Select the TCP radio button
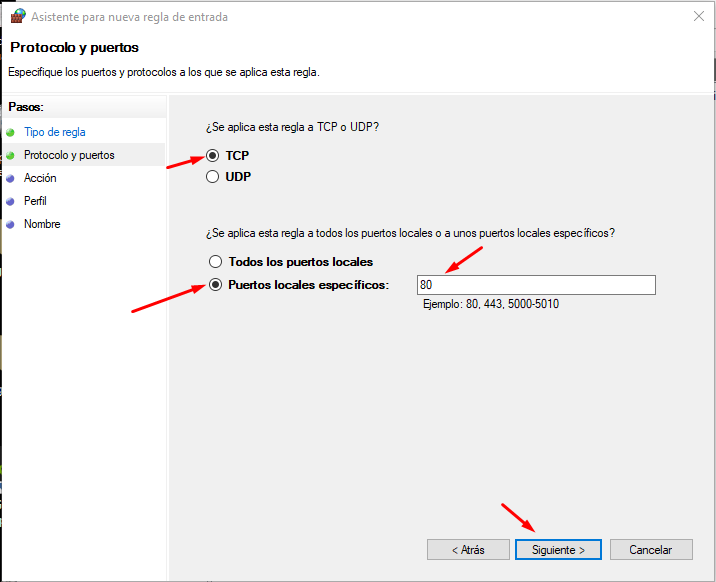Viewport: 716px width, 582px height. tap(212, 156)
